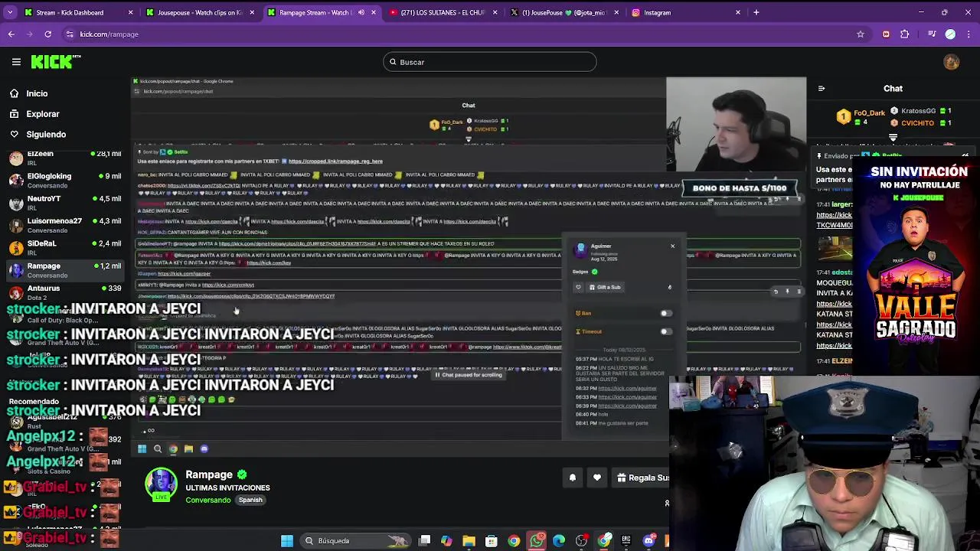
Task: Open the Luisormenoa27 channel in followed list
Action: click(x=65, y=225)
